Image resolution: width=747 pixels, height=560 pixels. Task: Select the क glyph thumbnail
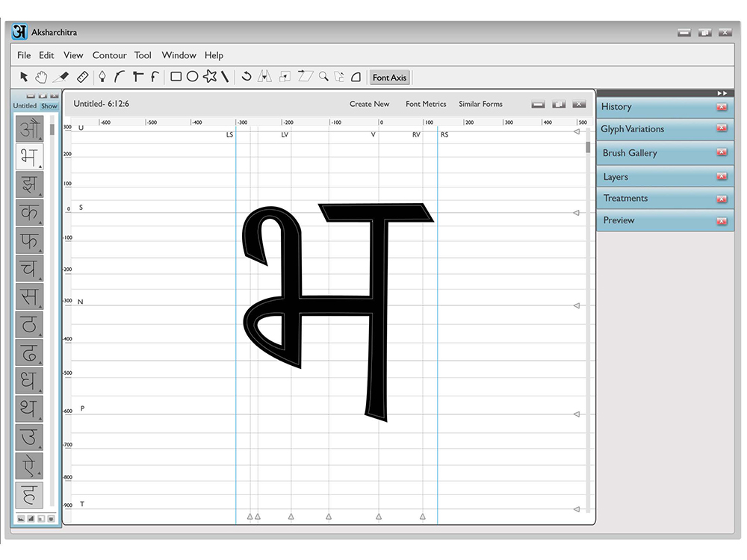30,212
